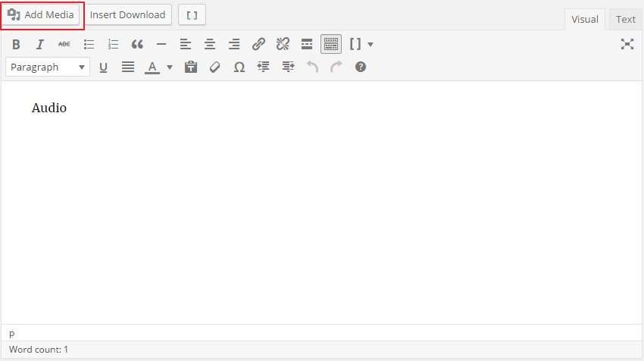This screenshot has width=644, height=361.
Task: Increase the indent
Action: [288, 67]
